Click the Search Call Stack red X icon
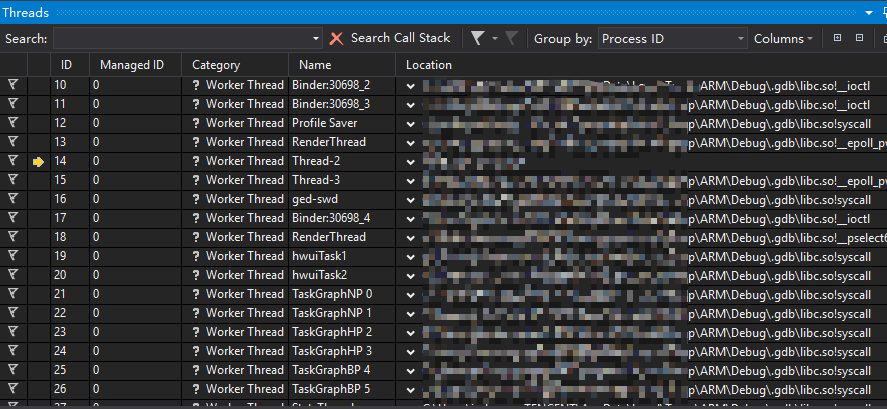 (x=337, y=38)
